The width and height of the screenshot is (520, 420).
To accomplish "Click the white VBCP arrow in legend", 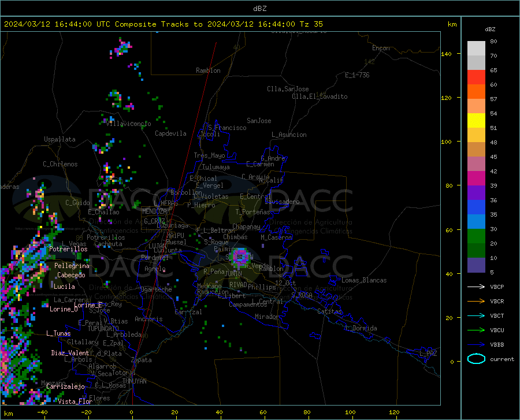I will (x=476, y=287).
